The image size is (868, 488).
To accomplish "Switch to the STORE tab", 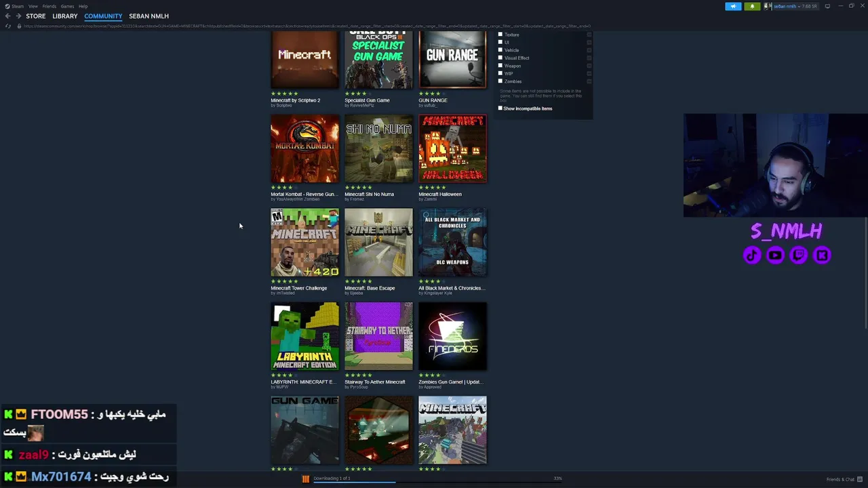I will [x=36, y=16].
